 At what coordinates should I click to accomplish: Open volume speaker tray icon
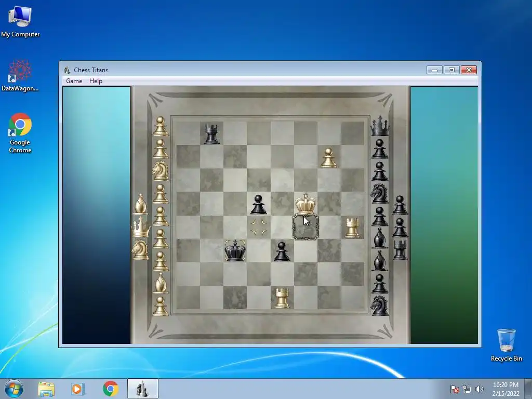pos(479,389)
